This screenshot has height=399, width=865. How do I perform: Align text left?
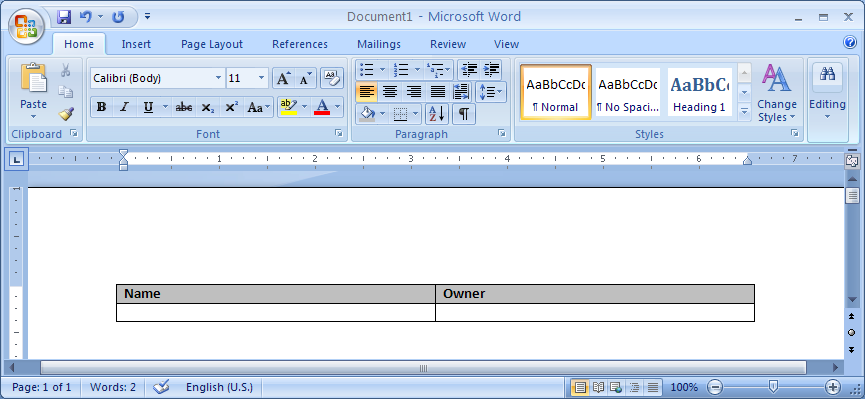pyautogui.click(x=366, y=92)
